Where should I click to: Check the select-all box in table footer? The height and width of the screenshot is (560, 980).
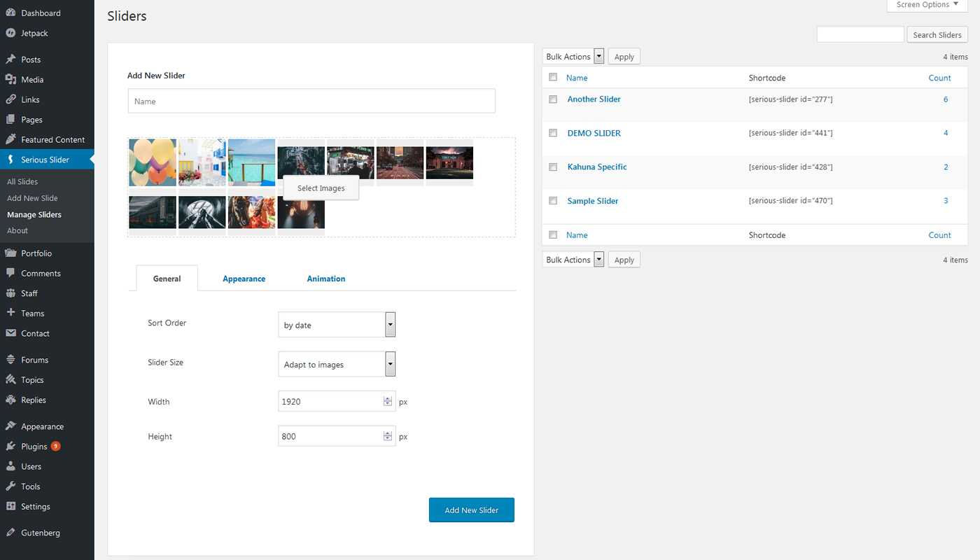[553, 234]
